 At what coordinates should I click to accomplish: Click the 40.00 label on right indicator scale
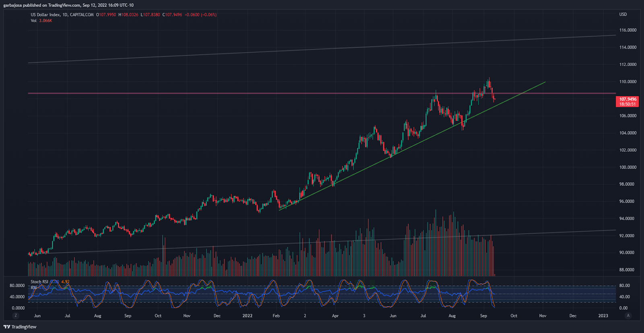coord(625,297)
